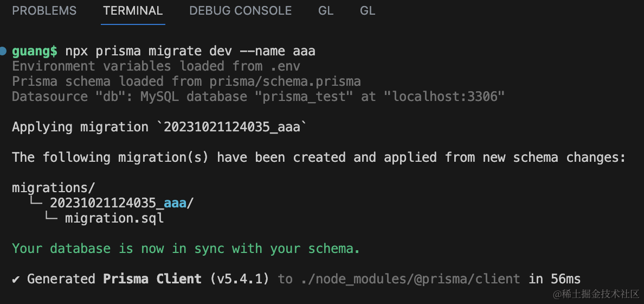
Task: Click the prisma_test database name
Action: [304, 97]
